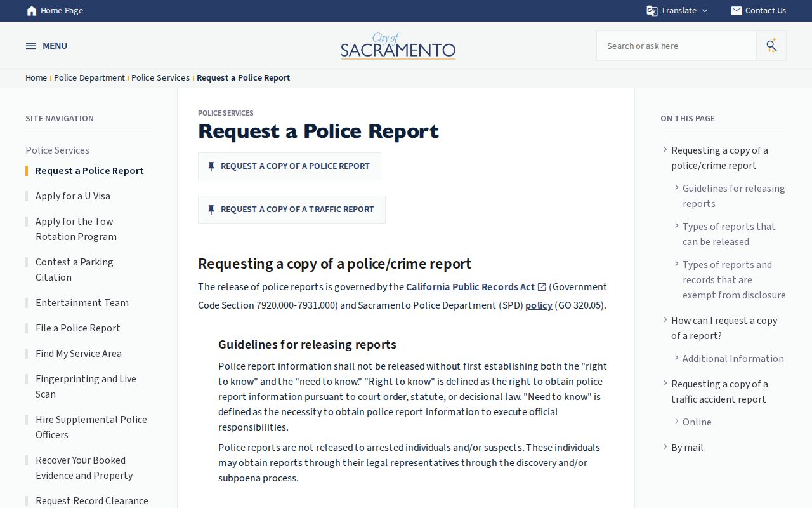Click pin icon on police report button
Screen dimensions: 812x508
211,166
